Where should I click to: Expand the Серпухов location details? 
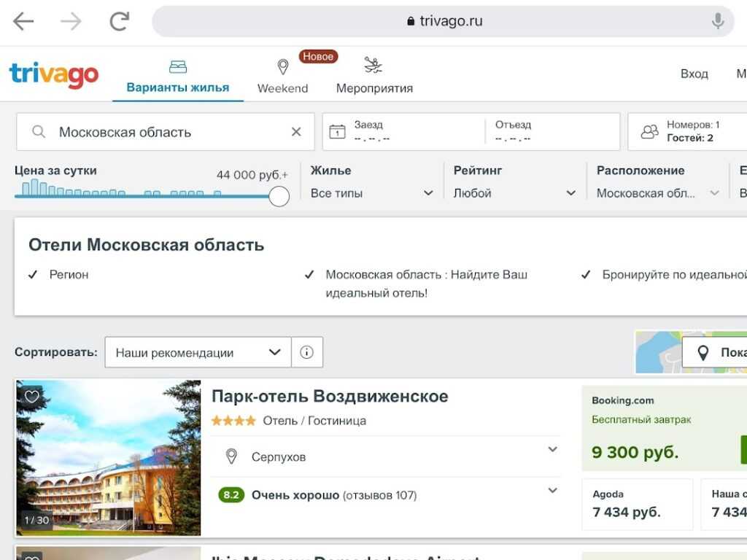(552, 450)
